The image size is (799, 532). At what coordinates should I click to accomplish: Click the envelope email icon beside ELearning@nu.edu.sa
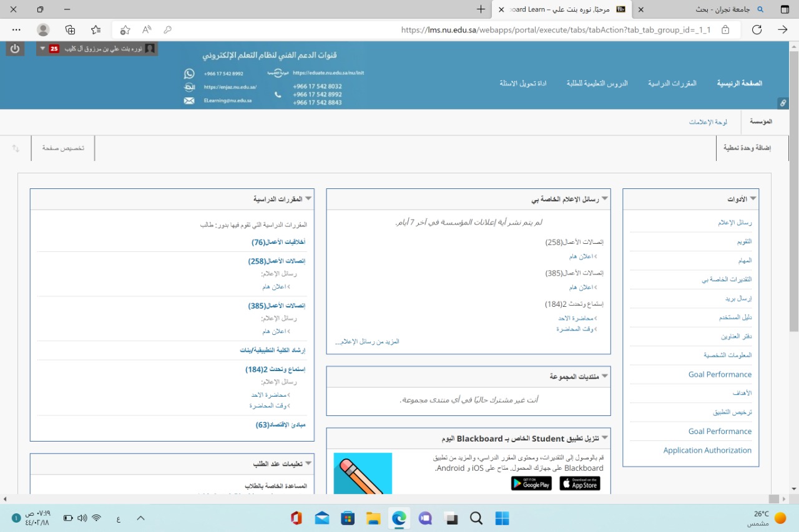189,100
